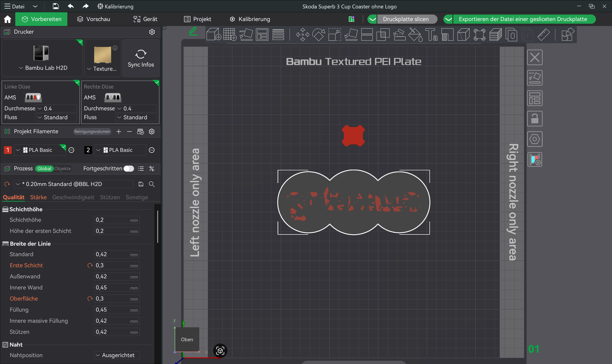Viewport: 612px width, 364px height.
Task: Click the Add object cube icon
Action: pyautogui.click(x=214, y=34)
